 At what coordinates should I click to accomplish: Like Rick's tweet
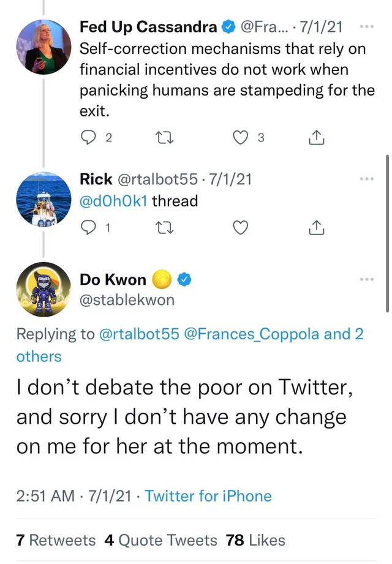point(241,227)
